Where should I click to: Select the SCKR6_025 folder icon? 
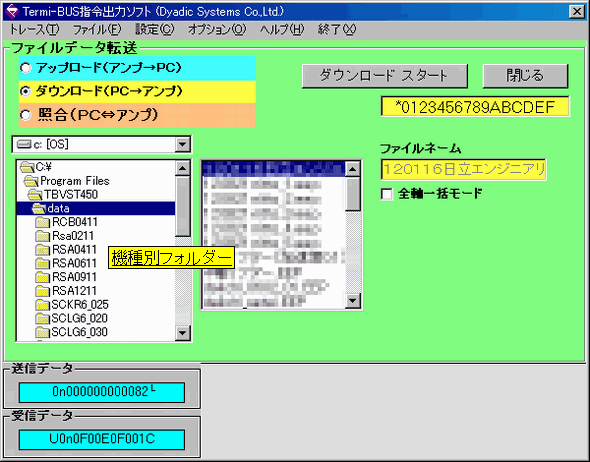tap(43, 304)
